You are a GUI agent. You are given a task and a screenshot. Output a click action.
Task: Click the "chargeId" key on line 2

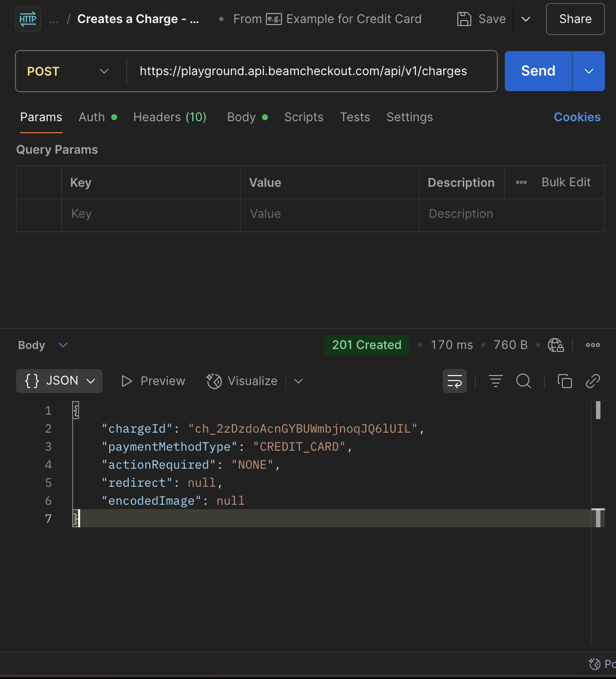[137, 429]
